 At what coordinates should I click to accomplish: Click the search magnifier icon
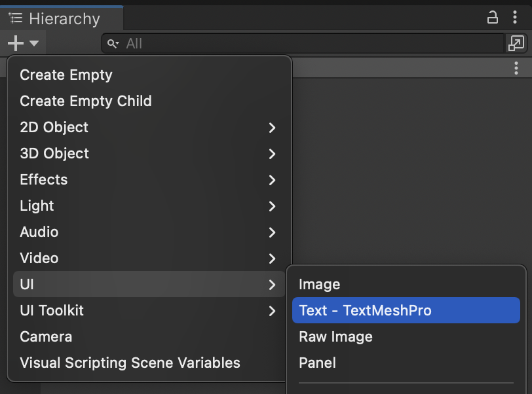click(113, 44)
